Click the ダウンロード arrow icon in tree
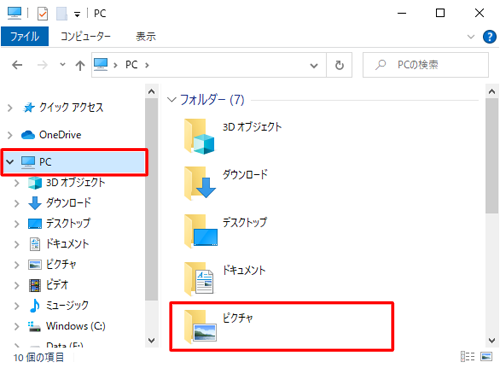Viewport: 500px width, 368px height. tap(35, 203)
